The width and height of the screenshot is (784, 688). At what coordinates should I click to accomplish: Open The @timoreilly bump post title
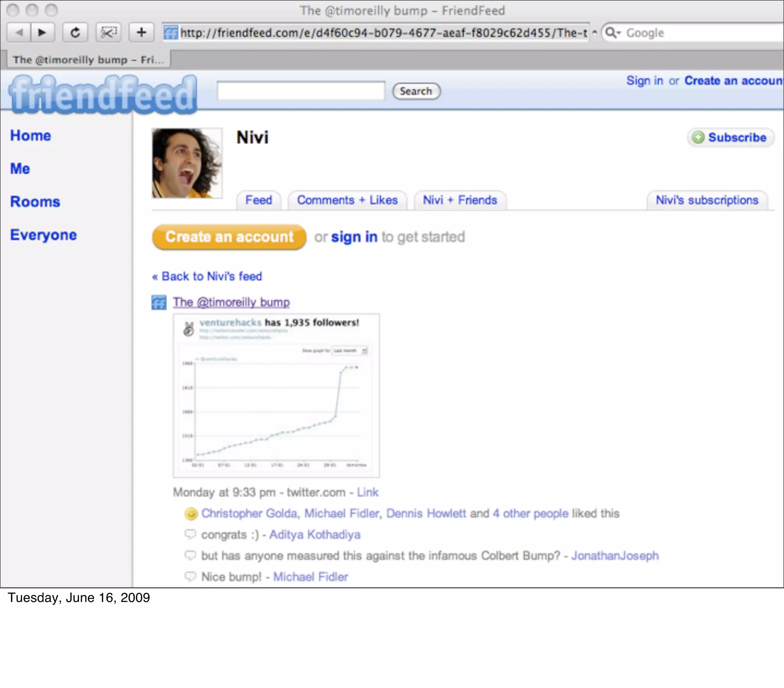tap(231, 302)
